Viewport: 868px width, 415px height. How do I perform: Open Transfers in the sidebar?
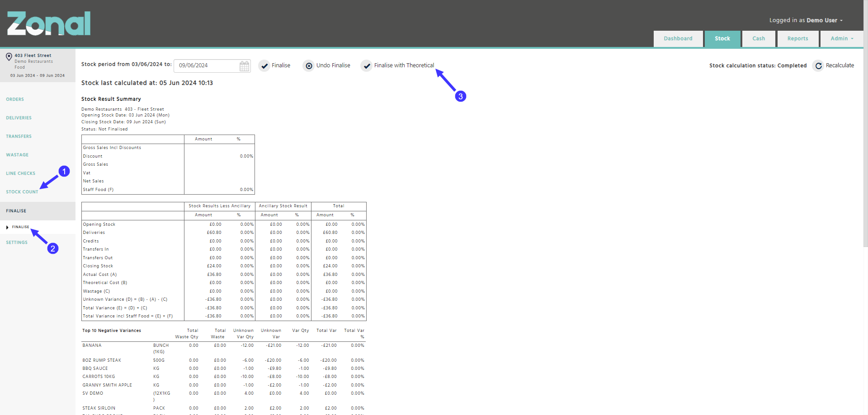click(x=19, y=136)
